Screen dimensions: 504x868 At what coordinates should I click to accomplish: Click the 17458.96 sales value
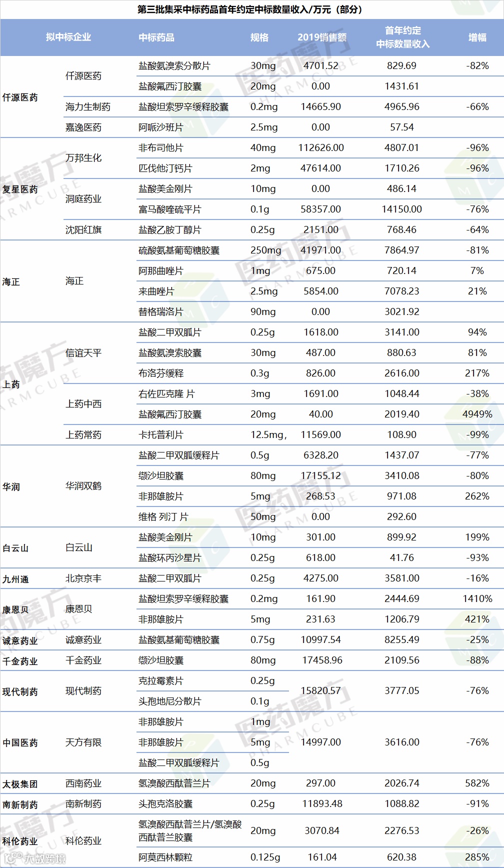tap(322, 660)
